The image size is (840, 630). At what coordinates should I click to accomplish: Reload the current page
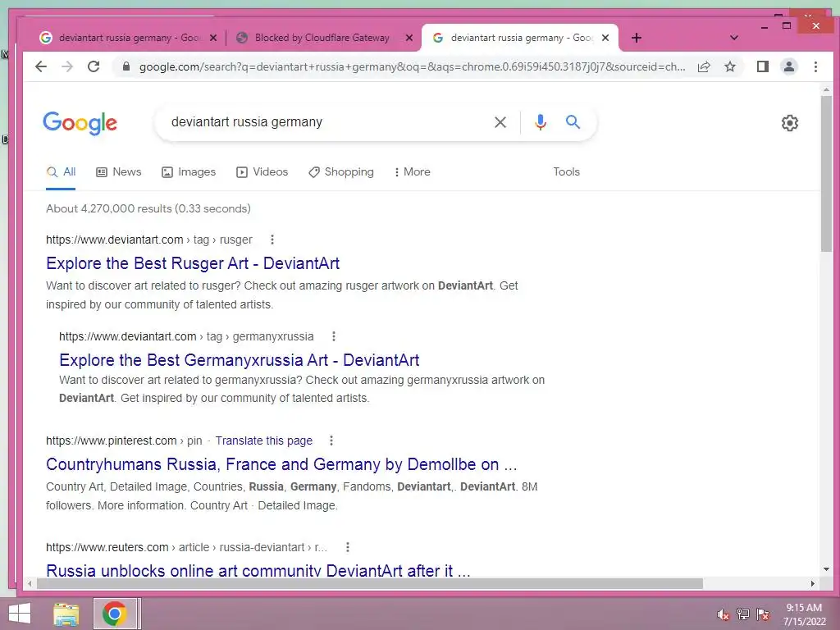(x=94, y=66)
